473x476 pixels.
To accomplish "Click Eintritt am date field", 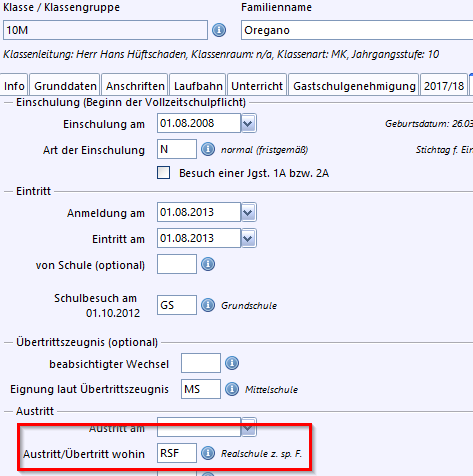I will pos(199,238).
